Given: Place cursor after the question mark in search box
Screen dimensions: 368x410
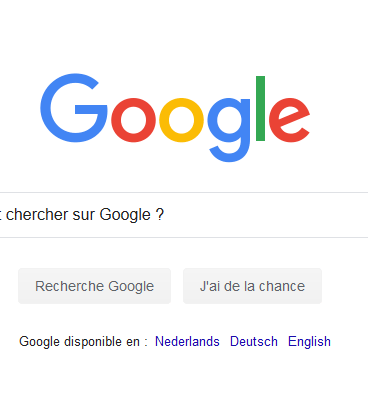Looking at the screenshot, I should (x=165, y=215).
